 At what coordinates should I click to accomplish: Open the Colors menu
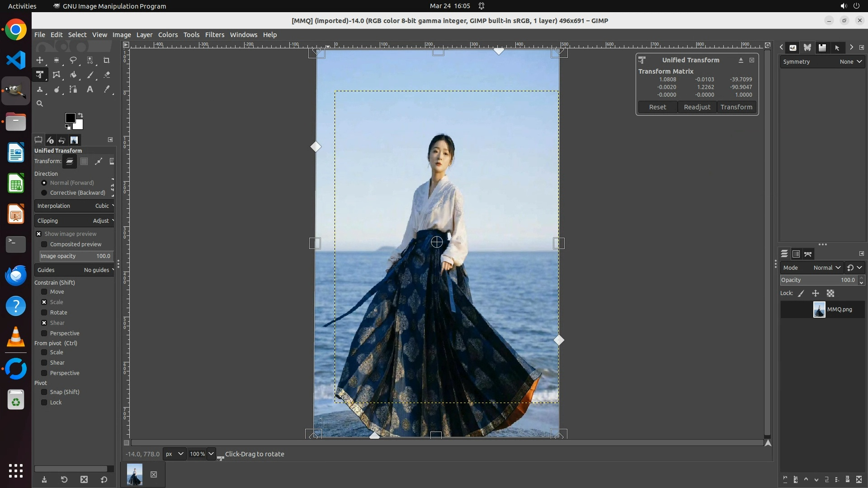point(168,35)
